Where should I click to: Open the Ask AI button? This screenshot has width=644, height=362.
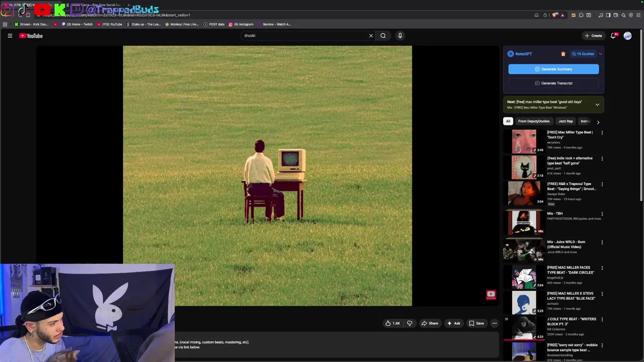coord(453,323)
